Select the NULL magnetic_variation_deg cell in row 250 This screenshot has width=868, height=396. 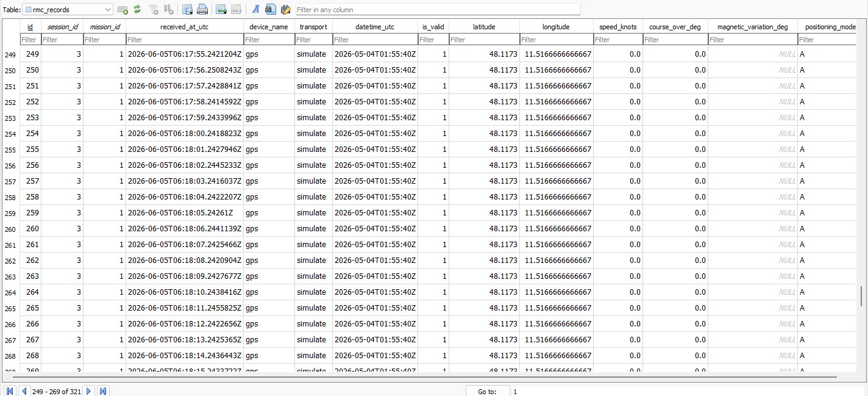(x=753, y=70)
